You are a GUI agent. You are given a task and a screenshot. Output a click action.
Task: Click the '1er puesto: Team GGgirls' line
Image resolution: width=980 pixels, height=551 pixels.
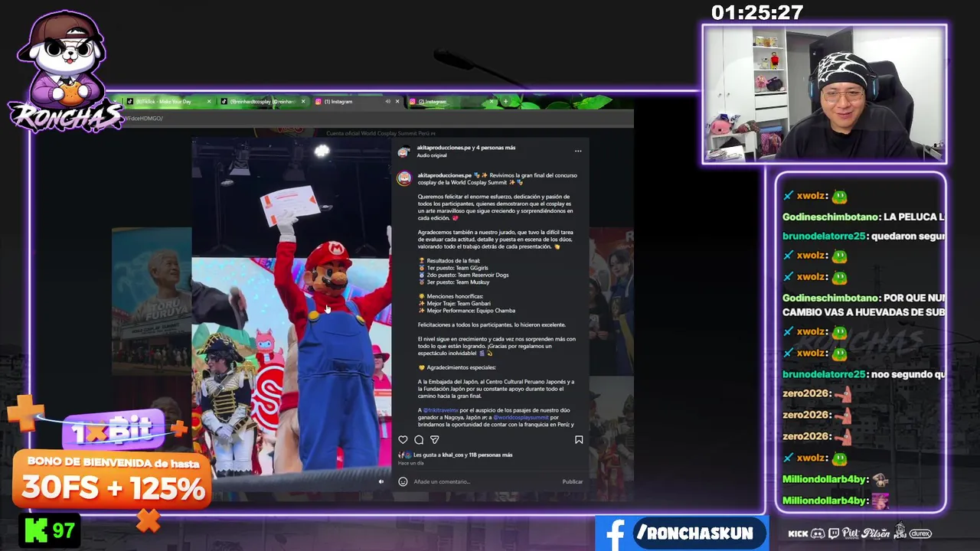click(457, 268)
